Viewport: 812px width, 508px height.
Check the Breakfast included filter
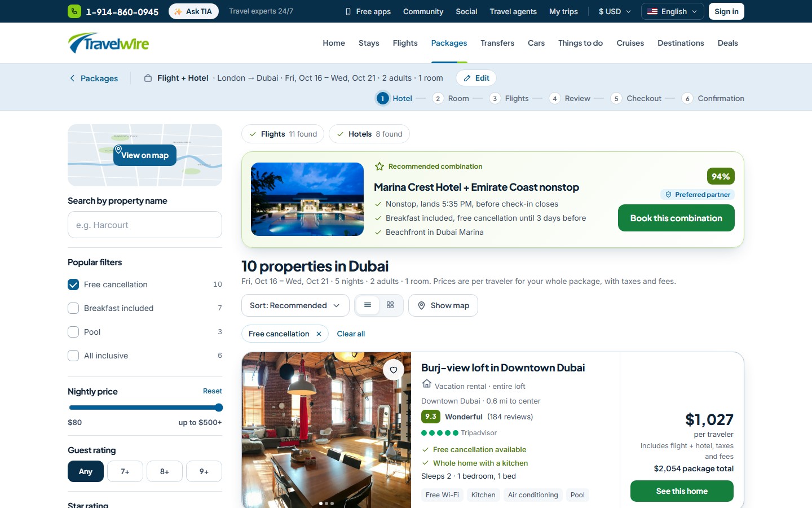coord(73,308)
